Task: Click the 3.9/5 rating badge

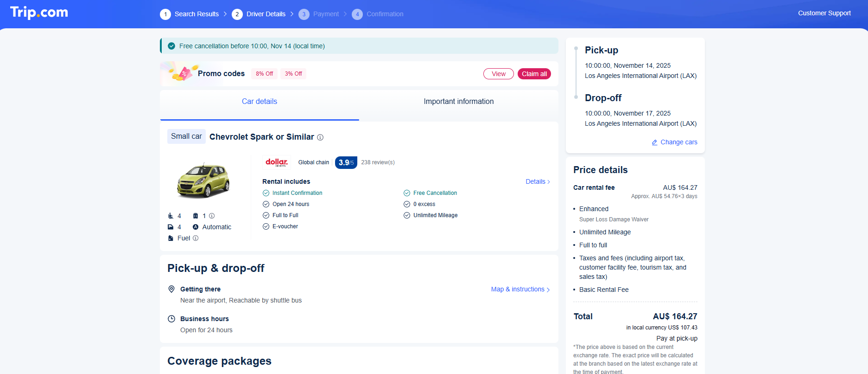Action: (x=346, y=162)
